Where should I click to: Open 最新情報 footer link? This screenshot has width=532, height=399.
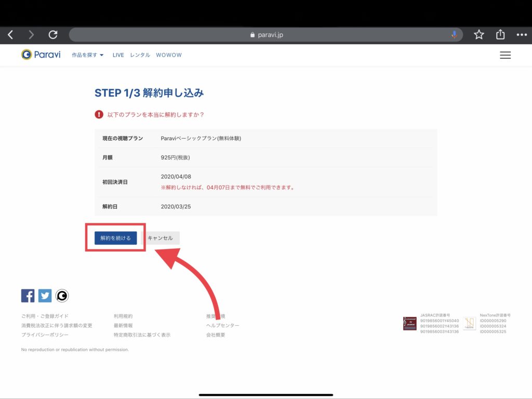point(123,325)
